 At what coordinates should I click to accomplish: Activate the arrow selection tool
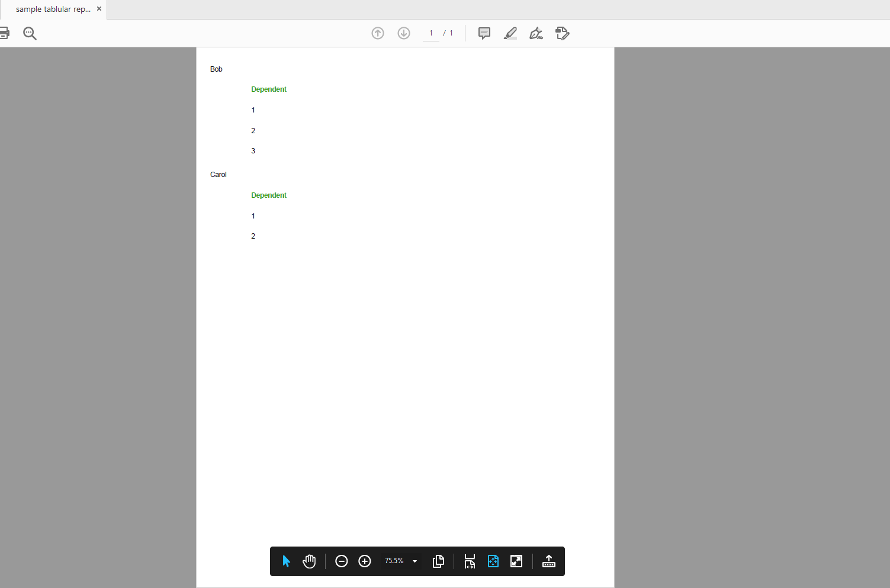click(287, 561)
